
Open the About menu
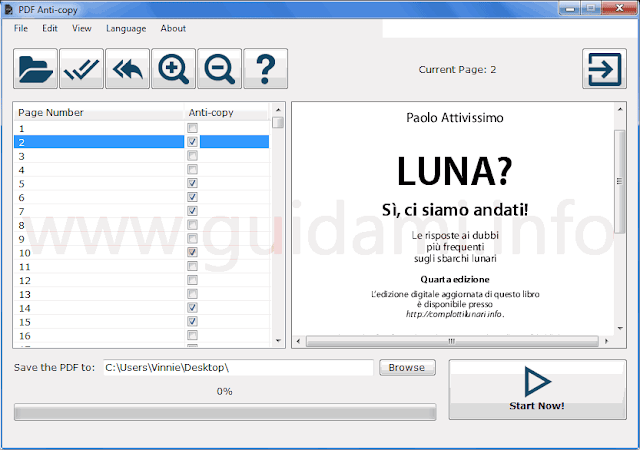[173, 28]
